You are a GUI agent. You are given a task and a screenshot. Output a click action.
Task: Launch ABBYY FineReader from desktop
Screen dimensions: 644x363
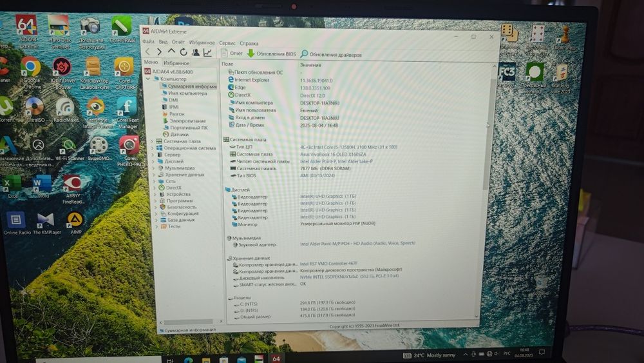(x=73, y=190)
